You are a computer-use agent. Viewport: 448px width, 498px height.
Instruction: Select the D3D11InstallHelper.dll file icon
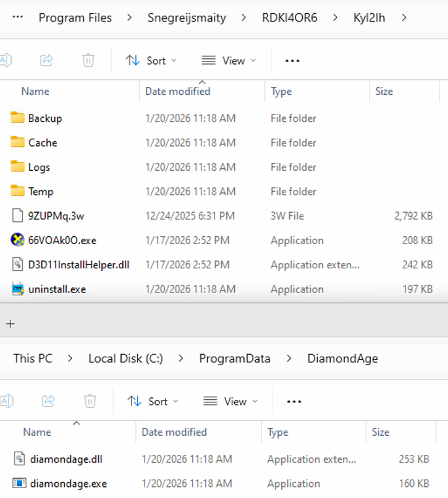(18, 264)
